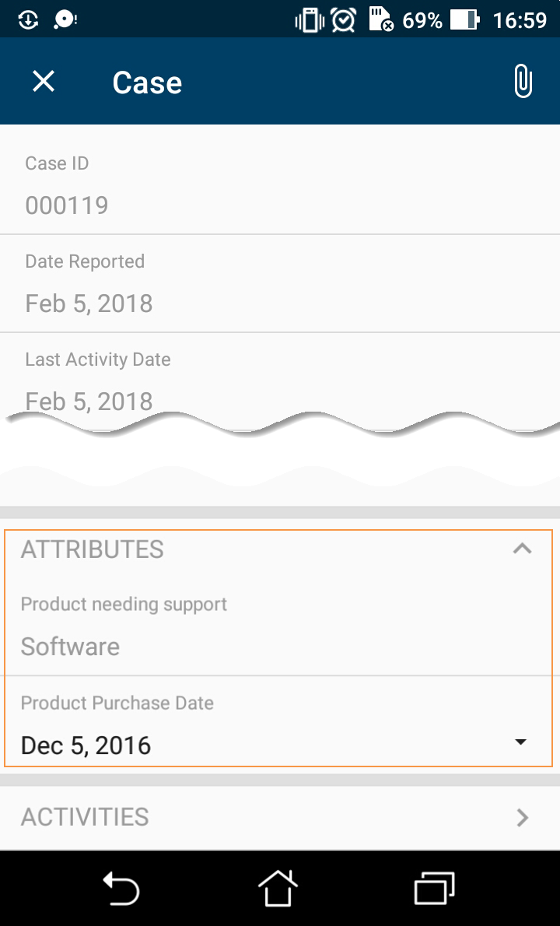Image resolution: width=560 pixels, height=926 pixels.
Task: Tap the download notification icon
Action: [x=28, y=19]
